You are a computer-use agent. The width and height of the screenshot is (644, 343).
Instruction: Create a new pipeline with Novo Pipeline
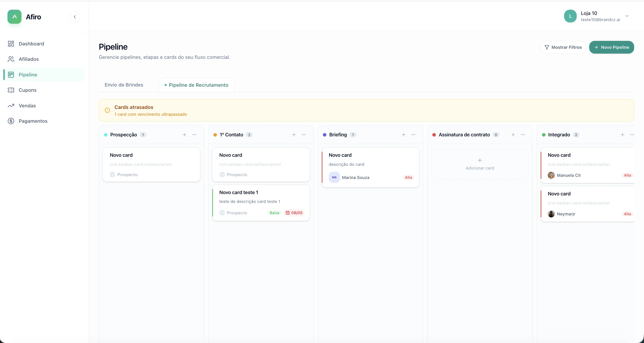(x=612, y=47)
